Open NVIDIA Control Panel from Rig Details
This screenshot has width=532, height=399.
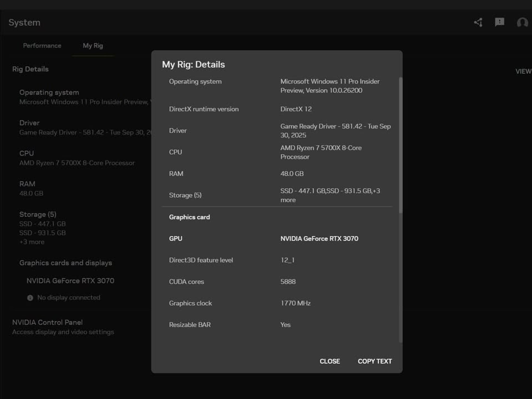pyautogui.click(x=47, y=322)
